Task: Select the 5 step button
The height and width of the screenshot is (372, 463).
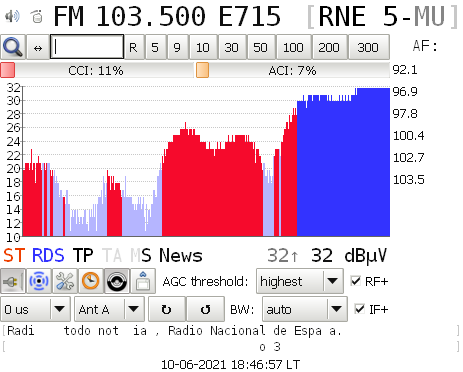Action: 155,47
